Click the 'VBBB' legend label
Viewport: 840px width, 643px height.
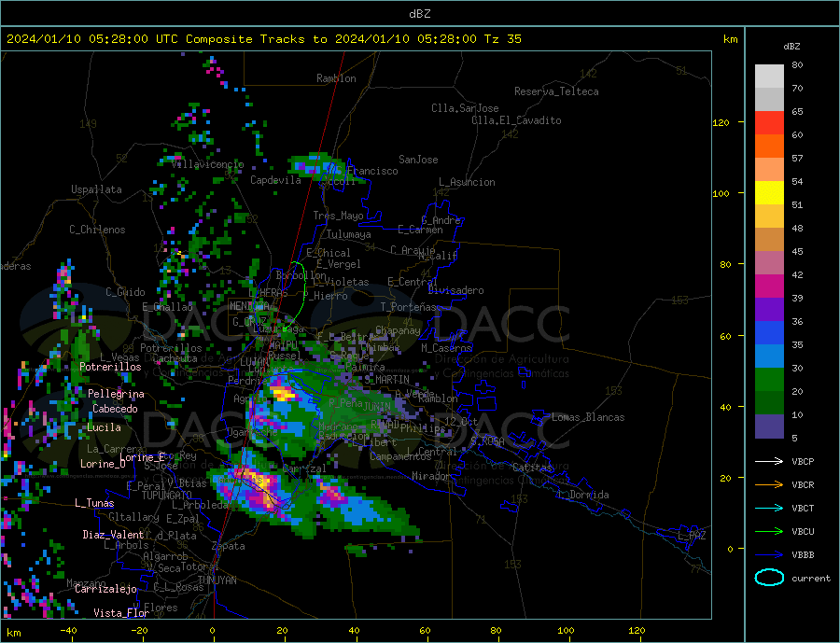[x=803, y=555]
